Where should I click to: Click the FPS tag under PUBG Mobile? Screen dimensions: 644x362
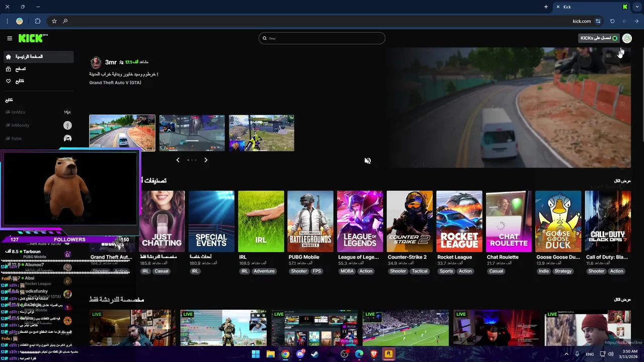coord(316,271)
